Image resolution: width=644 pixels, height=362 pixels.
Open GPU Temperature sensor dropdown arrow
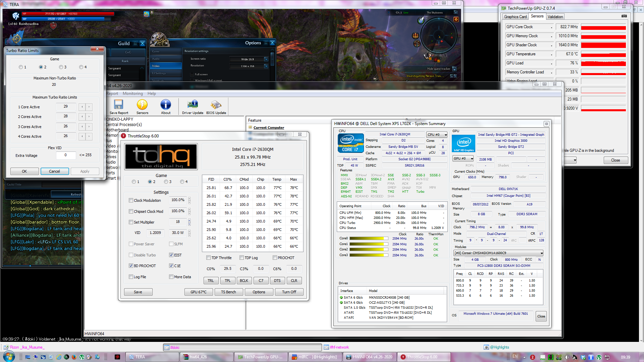click(551, 54)
